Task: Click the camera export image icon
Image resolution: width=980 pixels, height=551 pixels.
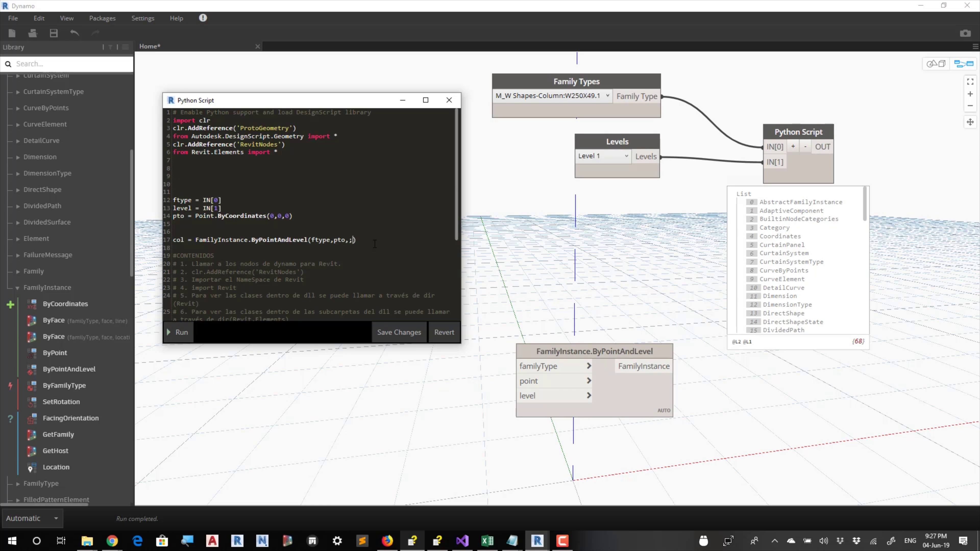Action: click(x=965, y=33)
